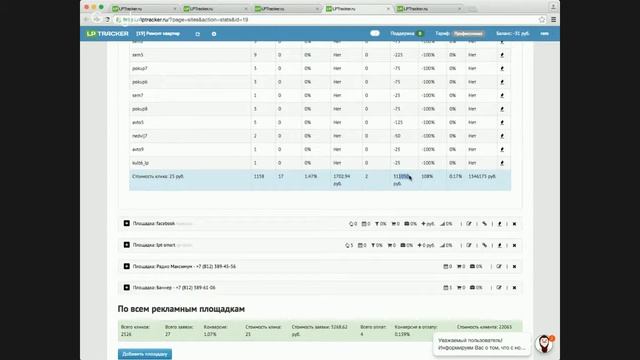Open the Ремонт квартир project selector

click(x=158, y=33)
